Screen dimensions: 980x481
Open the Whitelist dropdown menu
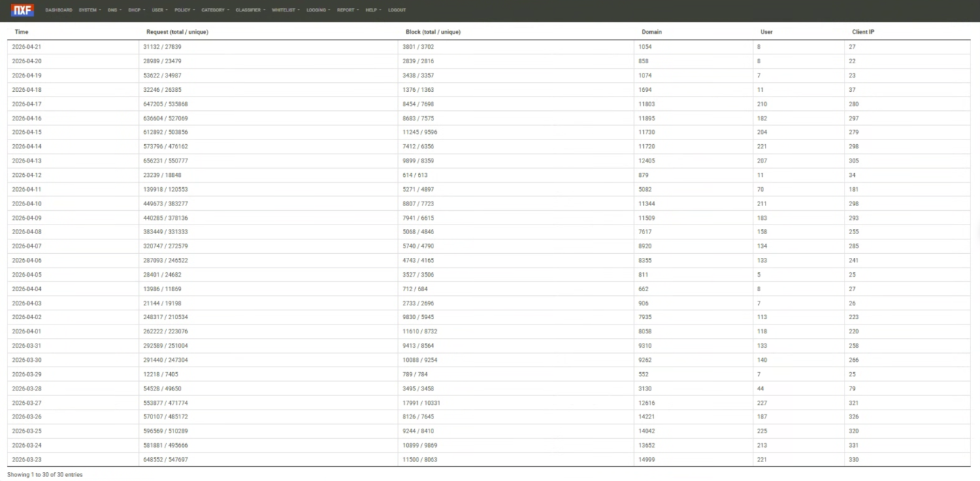click(x=285, y=10)
